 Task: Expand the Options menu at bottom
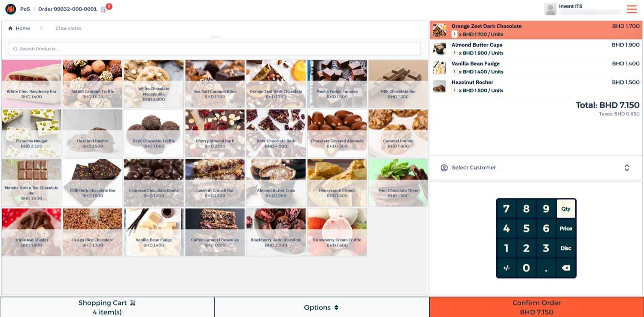point(322,307)
